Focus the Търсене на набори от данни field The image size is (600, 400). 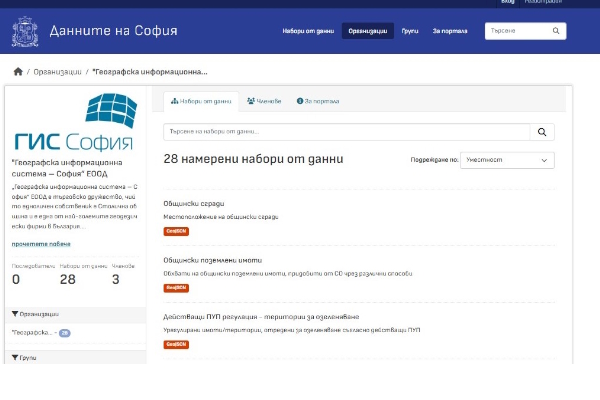(x=347, y=132)
